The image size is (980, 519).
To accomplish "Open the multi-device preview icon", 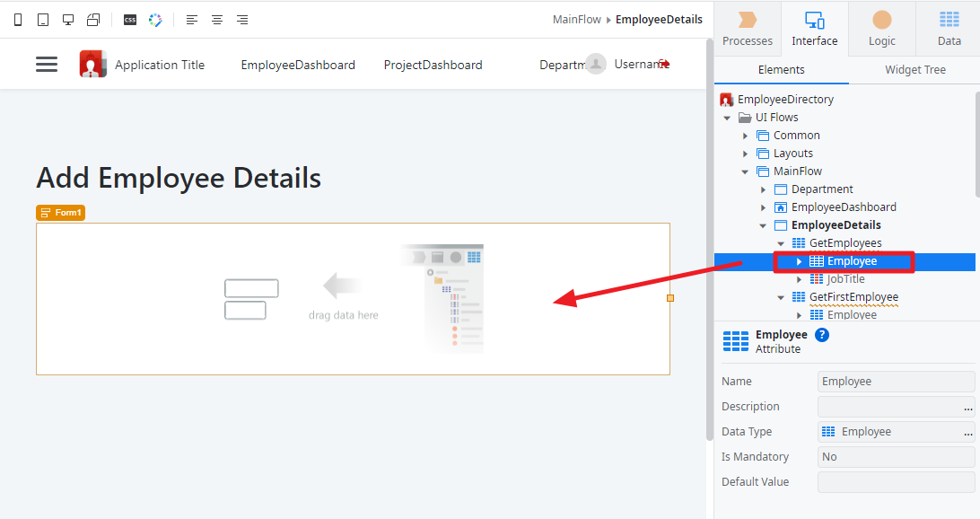I will click(x=93, y=20).
